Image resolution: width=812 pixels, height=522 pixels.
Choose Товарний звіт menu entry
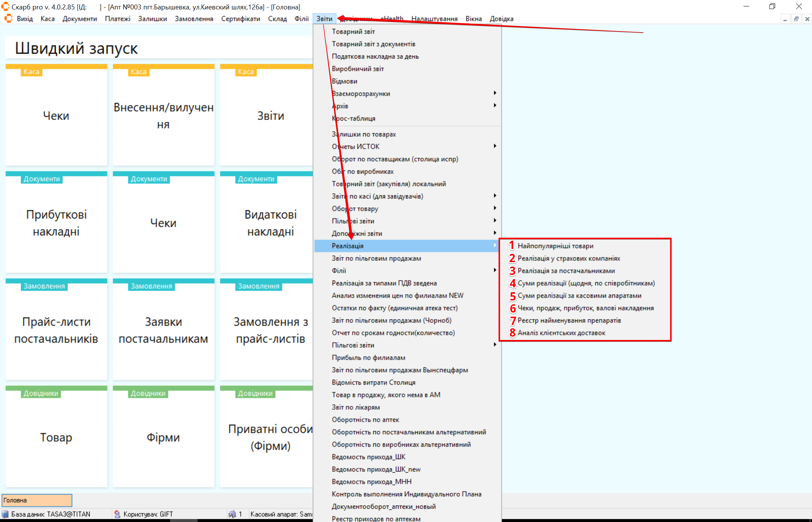[x=353, y=32]
